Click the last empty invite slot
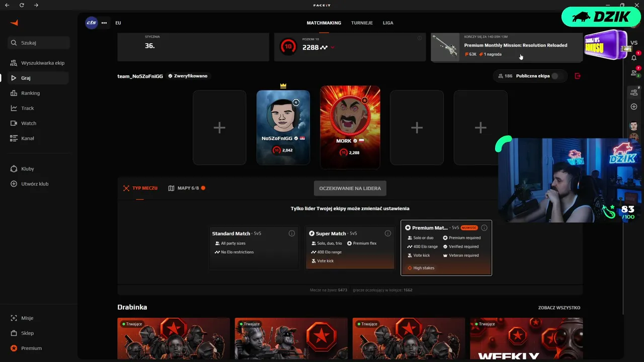The height and width of the screenshot is (362, 644). [x=480, y=128]
